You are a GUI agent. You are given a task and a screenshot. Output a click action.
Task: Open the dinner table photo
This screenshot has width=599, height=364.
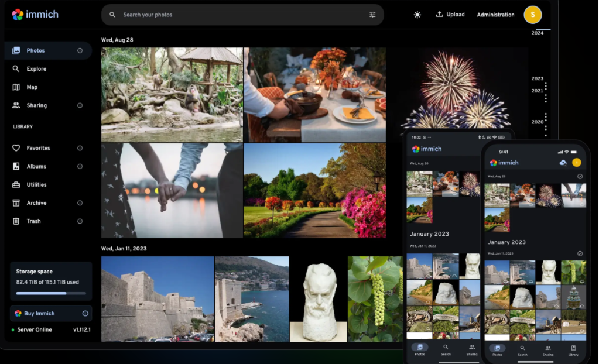click(315, 95)
